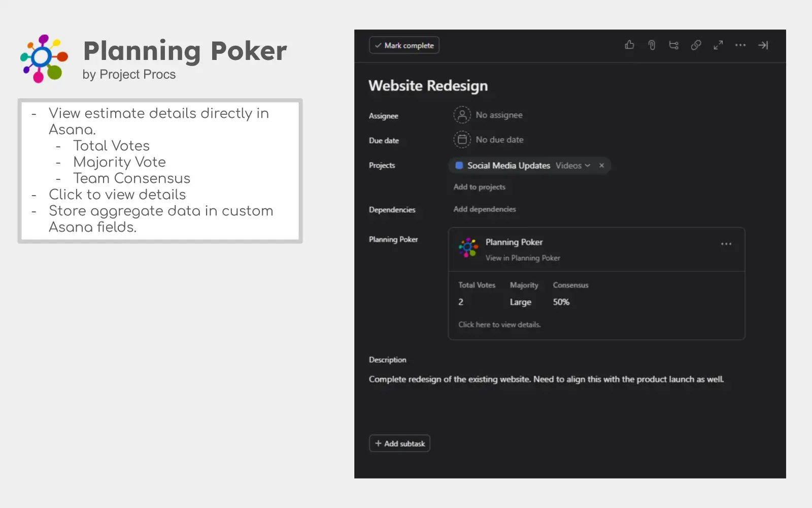Open Planning Poker widget options menu

[x=726, y=244]
